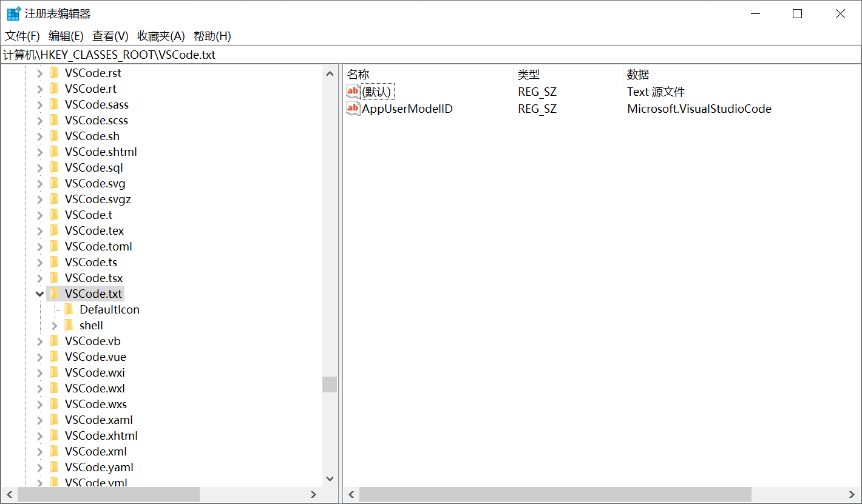Click the open folder icon of VSCode.txt
Screen dimensions: 862x504
coord(54,294)
